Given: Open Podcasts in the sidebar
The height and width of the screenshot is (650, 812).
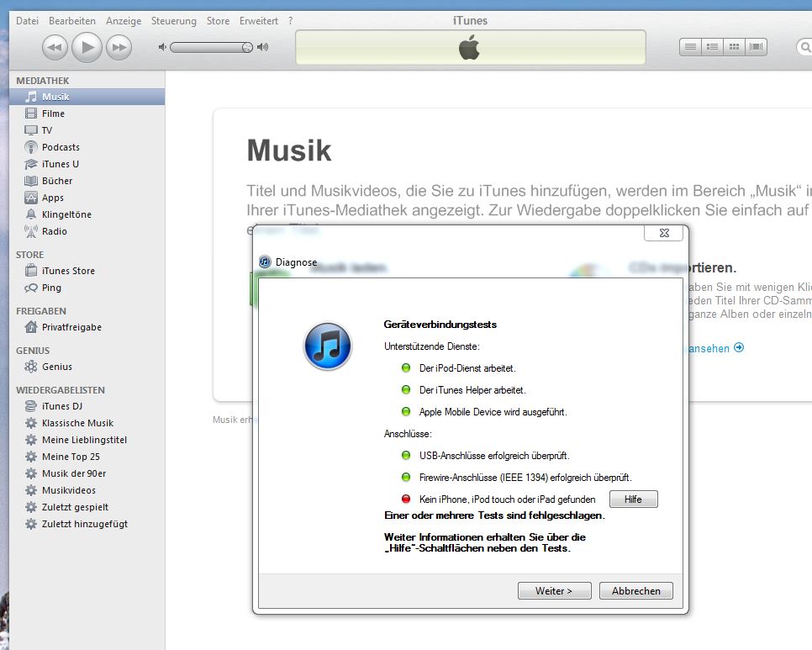Looking at the screenshot, I should point(87,147).
